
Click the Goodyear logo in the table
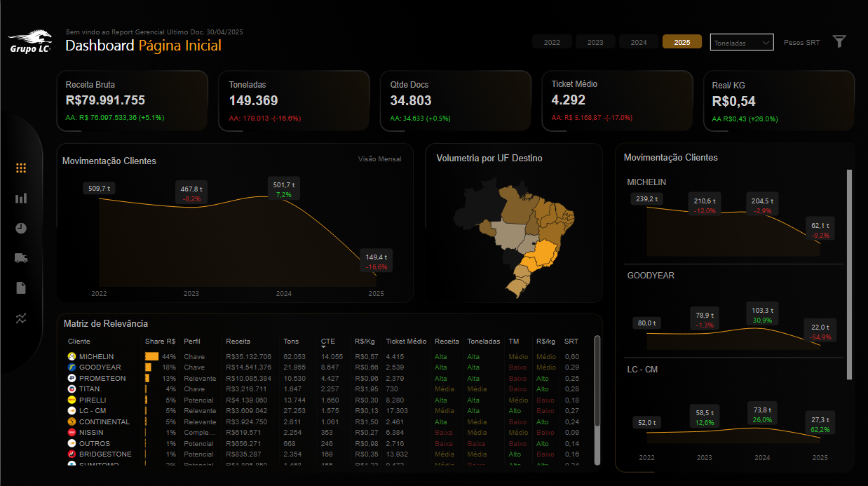coord(72,367)
